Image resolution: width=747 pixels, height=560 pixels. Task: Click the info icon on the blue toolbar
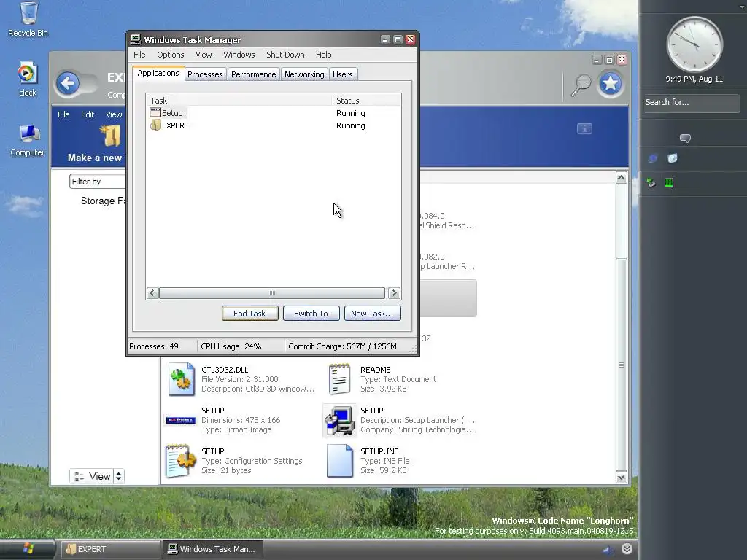pos(584,128)
